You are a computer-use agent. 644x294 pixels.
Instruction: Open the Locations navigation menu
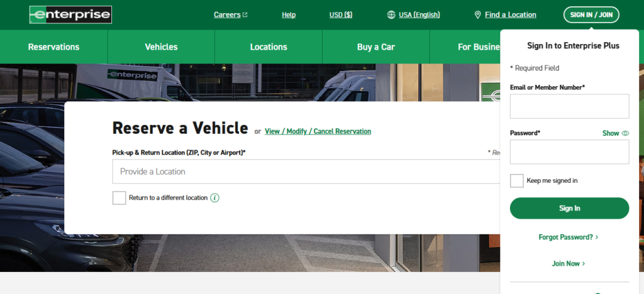click(x=269, y=47)
